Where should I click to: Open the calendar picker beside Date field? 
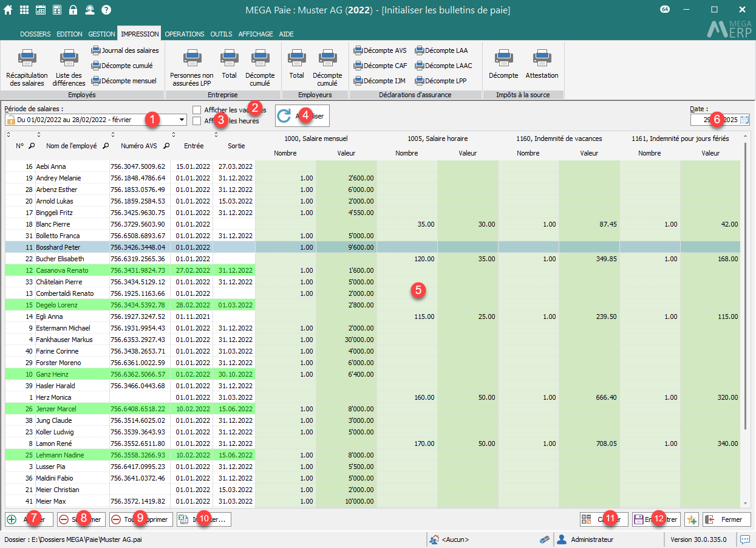pyautogui.click(x=744, y=120)
